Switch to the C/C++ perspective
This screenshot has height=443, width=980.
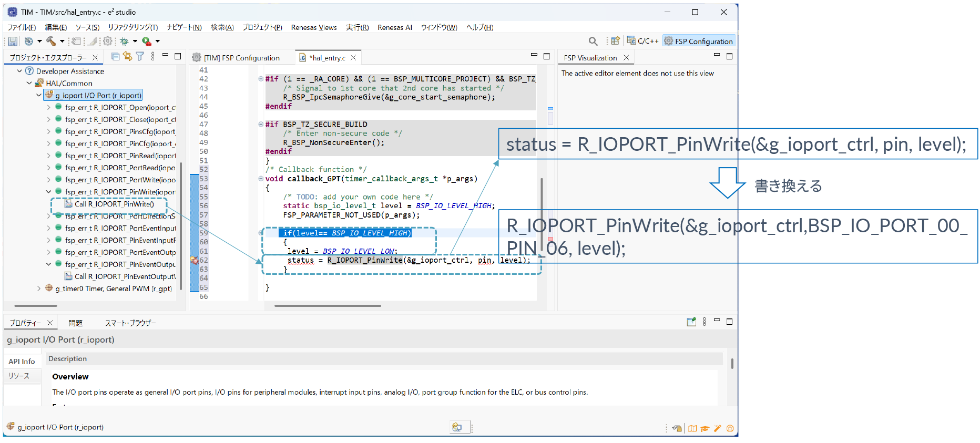pyautogui.click(x=642, y=41)
